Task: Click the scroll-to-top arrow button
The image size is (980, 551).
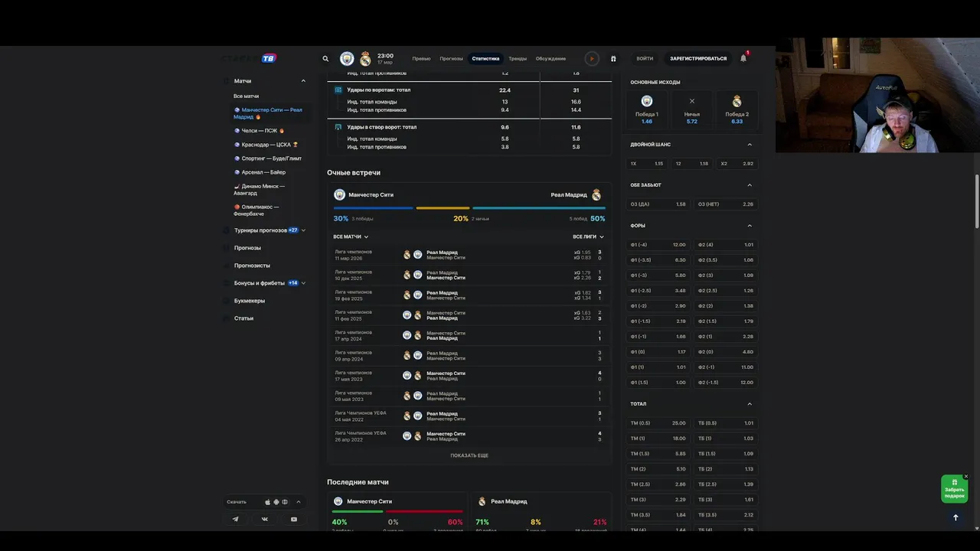Action: click(955, 517)
